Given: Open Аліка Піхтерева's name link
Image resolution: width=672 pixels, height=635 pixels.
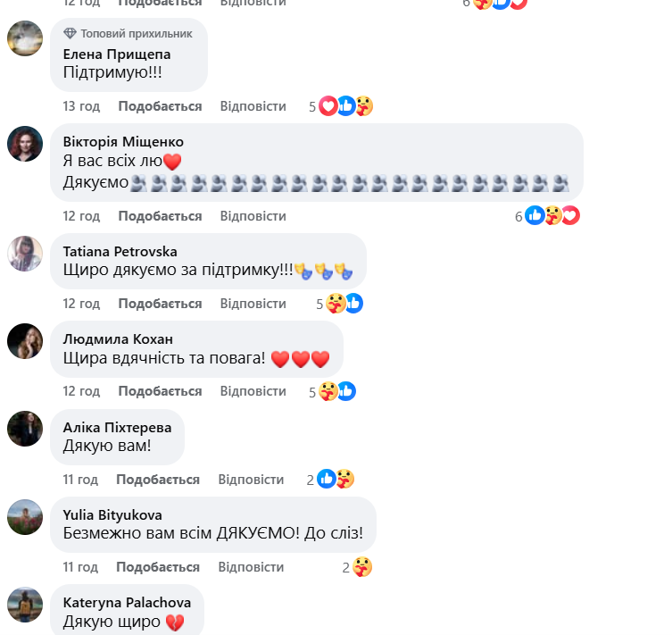Looking at the screenshot, I should (117, 428).
